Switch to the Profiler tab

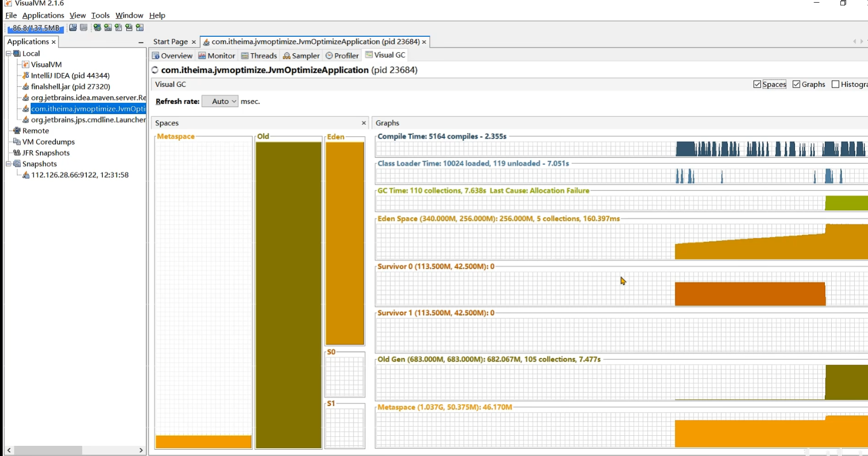(x=342, y=55)
